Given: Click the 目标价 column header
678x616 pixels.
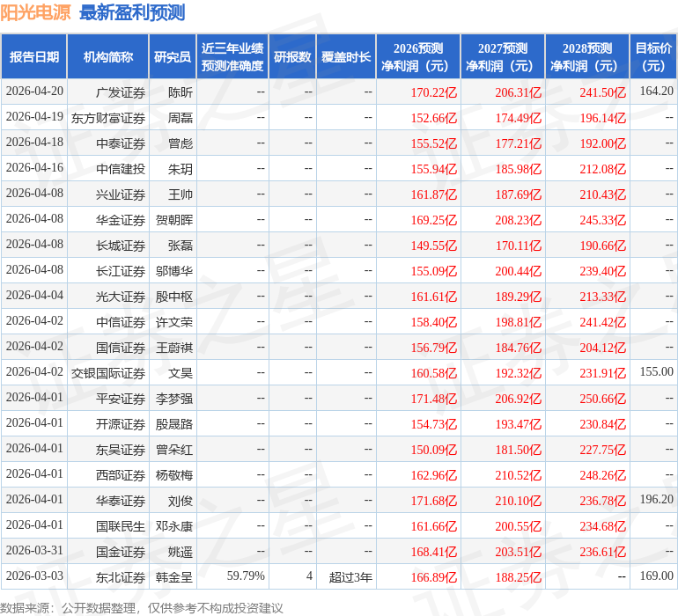Looking at the screenshot, I should 654,57.
